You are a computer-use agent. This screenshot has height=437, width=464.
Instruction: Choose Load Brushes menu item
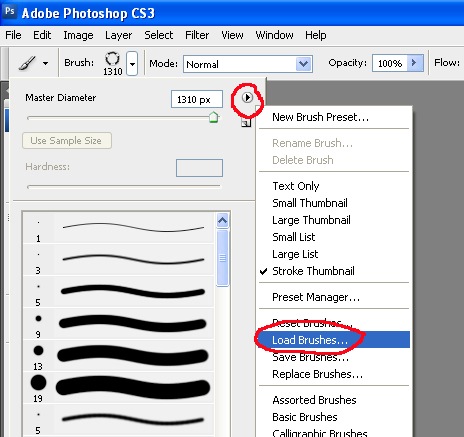(334, 340)
